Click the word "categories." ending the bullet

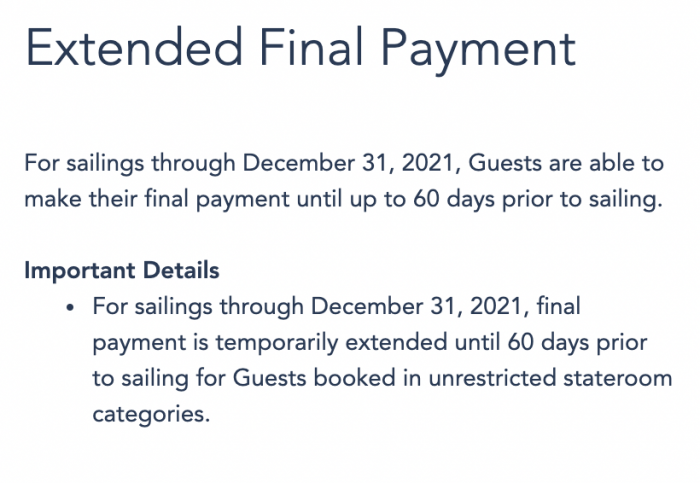[x=151, y=414]
